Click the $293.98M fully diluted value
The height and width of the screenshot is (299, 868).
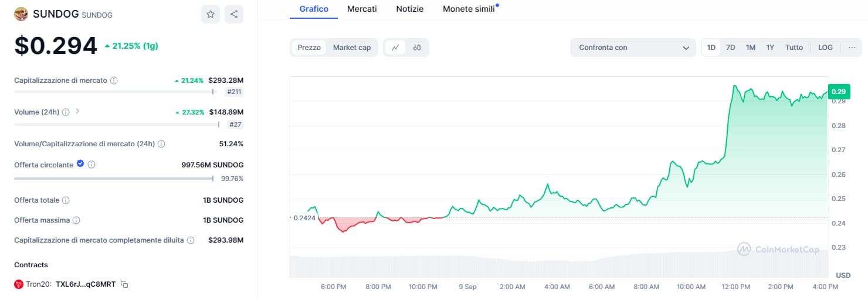(226, 240)
